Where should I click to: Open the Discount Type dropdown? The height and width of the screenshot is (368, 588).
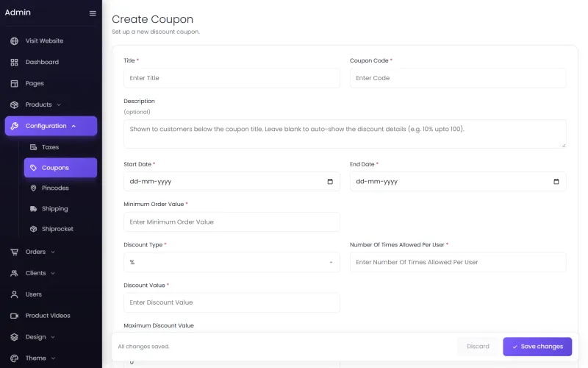pyautogui.click(x=232, y=262)
